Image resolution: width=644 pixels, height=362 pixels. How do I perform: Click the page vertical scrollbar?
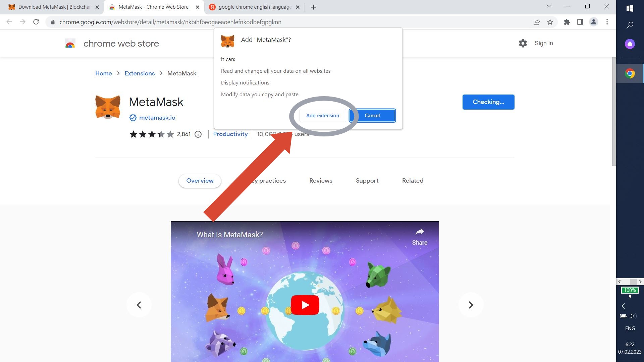click(x=613, y=111)
